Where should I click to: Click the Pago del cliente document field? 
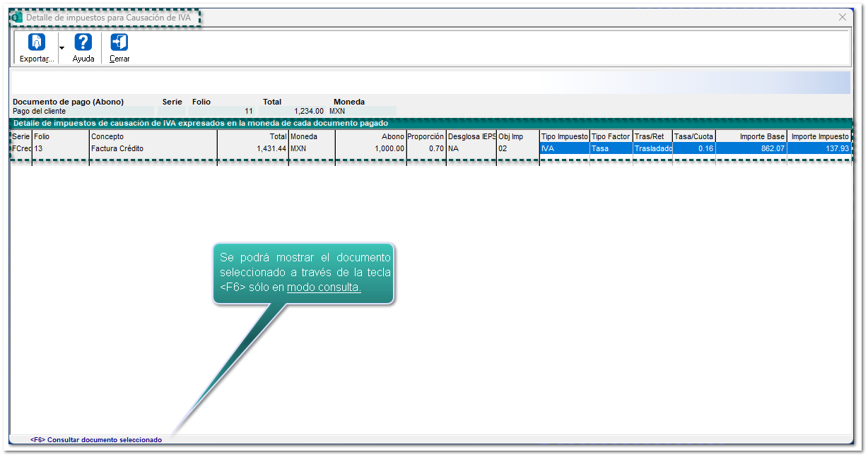click(82, 111)
